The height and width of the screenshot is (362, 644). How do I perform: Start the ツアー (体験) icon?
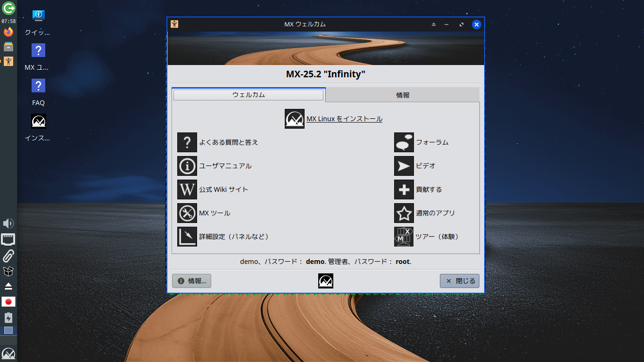[404, 237]
